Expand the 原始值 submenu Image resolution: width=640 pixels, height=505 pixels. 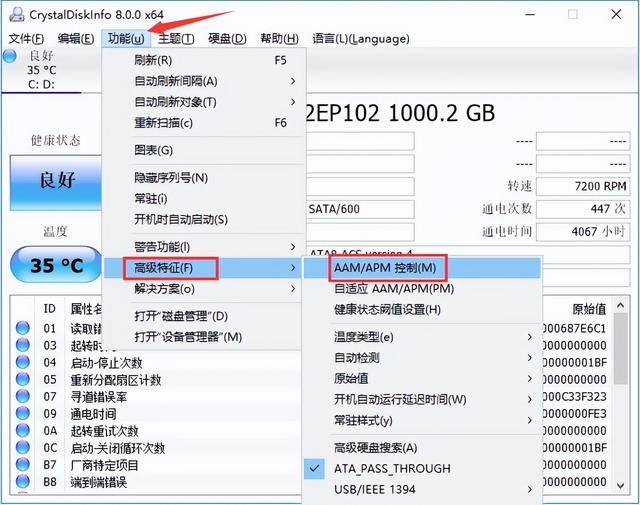[x=422, y=378]
